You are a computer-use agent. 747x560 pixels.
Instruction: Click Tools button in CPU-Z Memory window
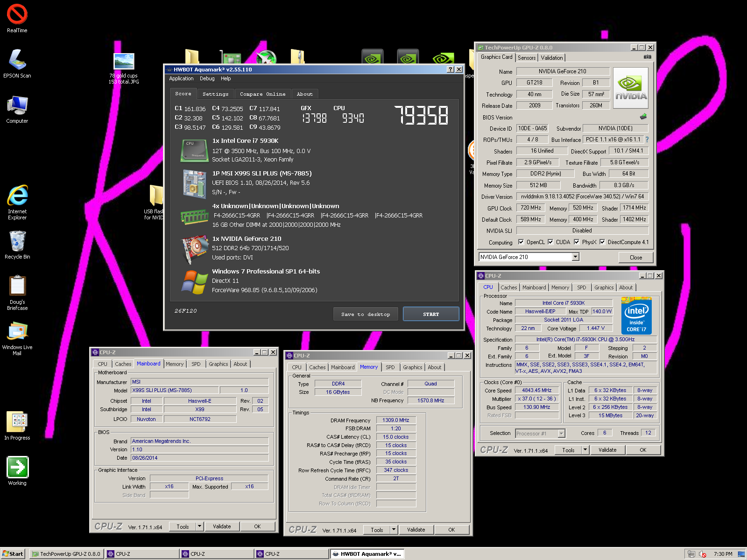pos(377,530)
